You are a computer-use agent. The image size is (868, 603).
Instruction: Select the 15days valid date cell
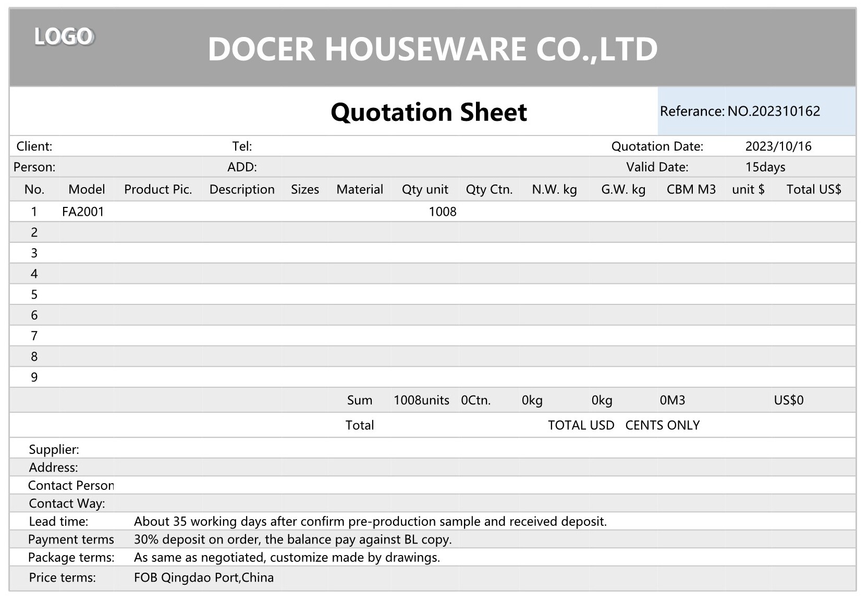[x=765, y=167]
